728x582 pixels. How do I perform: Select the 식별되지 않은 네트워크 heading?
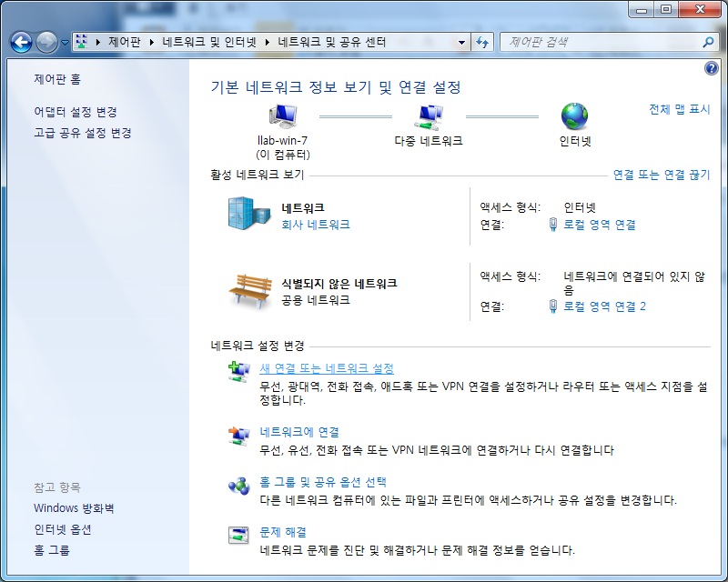[339, 284]
